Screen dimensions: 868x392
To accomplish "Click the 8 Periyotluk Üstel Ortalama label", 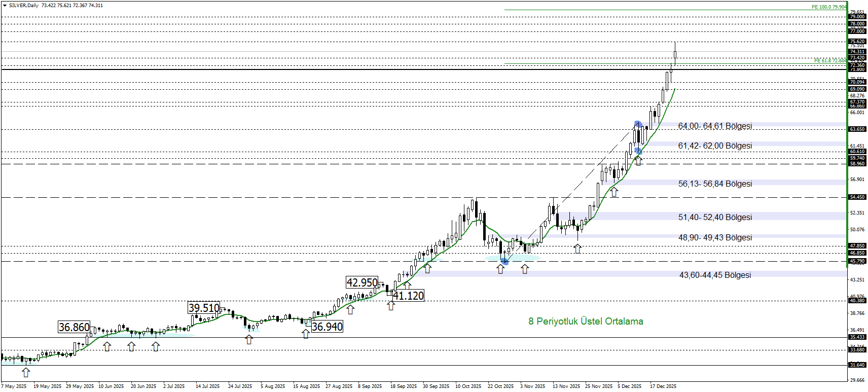I will (586, 321).
